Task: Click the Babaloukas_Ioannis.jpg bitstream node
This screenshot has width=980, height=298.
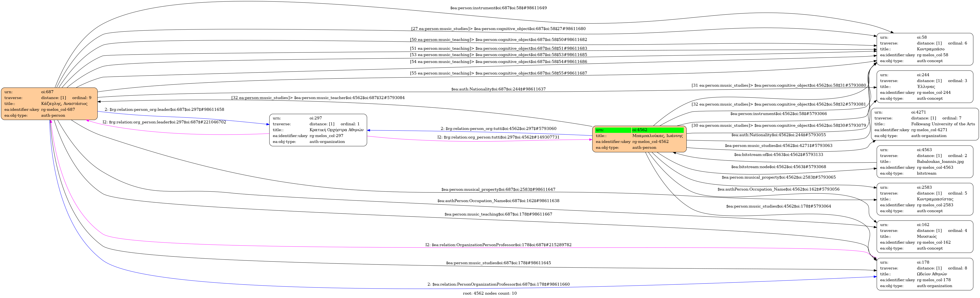Action: [925, 162]
